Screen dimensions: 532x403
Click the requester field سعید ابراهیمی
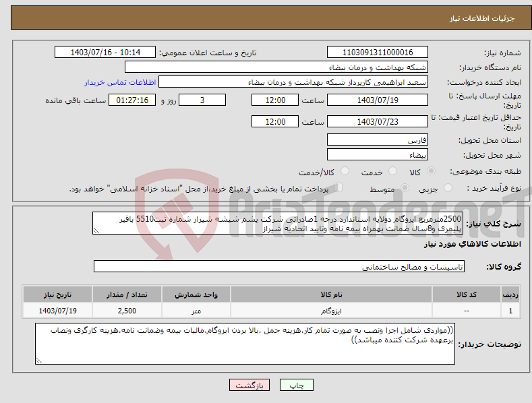coord(293,82)
